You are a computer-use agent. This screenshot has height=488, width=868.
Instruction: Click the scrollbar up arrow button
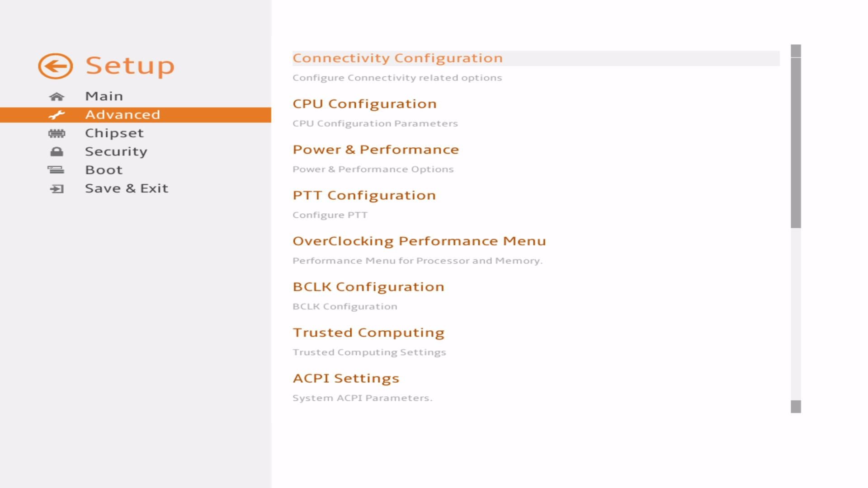coord(796,51)
